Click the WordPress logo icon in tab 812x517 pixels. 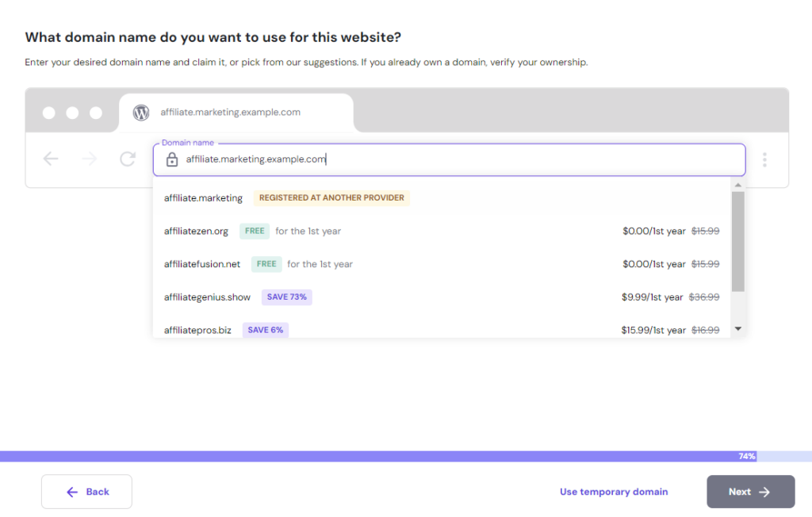pos(141,113)
